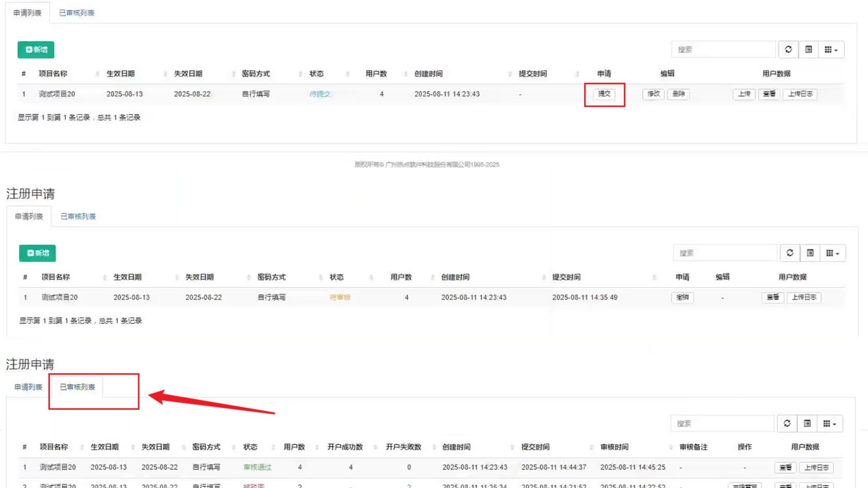Expand columns dropdown above the 审核通过 table
Viewport: 868px width, 488px height.
(x=830, y=424)
